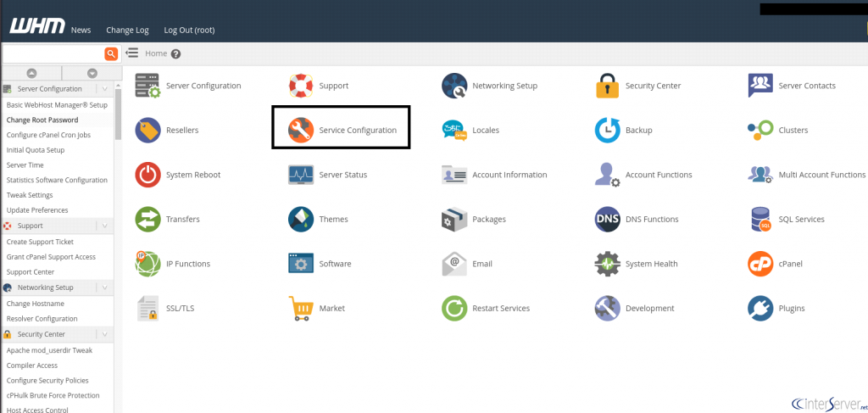
Task: Open the Server Status monitor icon
Action: tap(301, 175)
